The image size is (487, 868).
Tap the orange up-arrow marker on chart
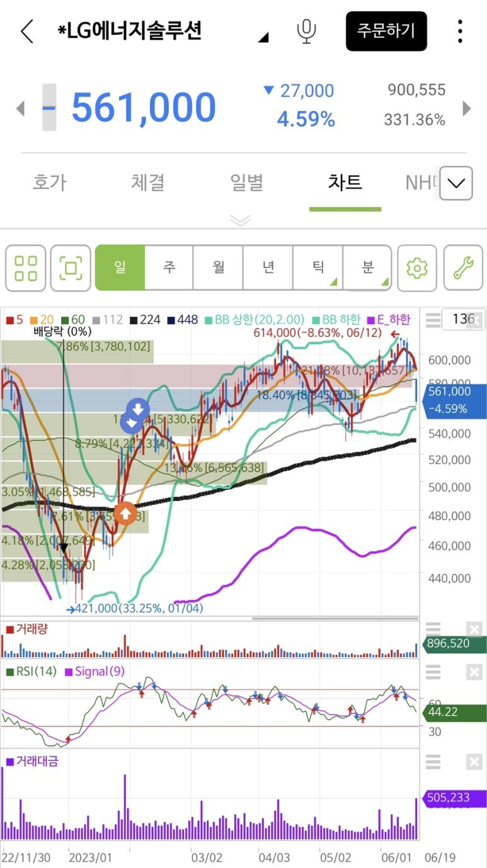[x=125, y=514]
